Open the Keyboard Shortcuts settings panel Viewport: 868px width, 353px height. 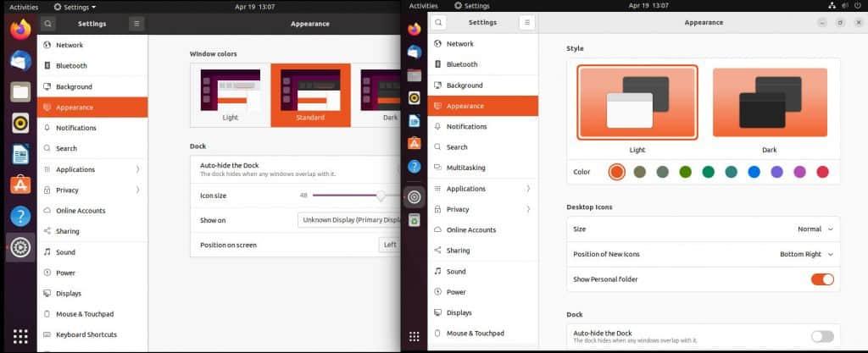pyautogui.click(x=85, y=334)
